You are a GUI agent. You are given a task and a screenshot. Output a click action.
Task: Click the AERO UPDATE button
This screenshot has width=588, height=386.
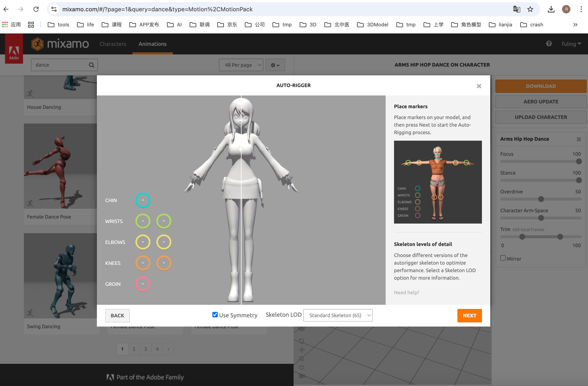pos(540,102)
